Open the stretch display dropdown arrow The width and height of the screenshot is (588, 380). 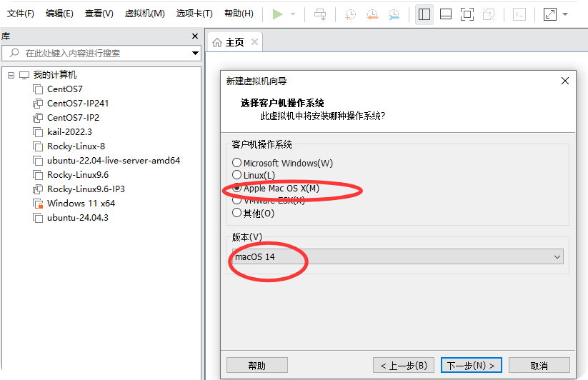[565, 14]
